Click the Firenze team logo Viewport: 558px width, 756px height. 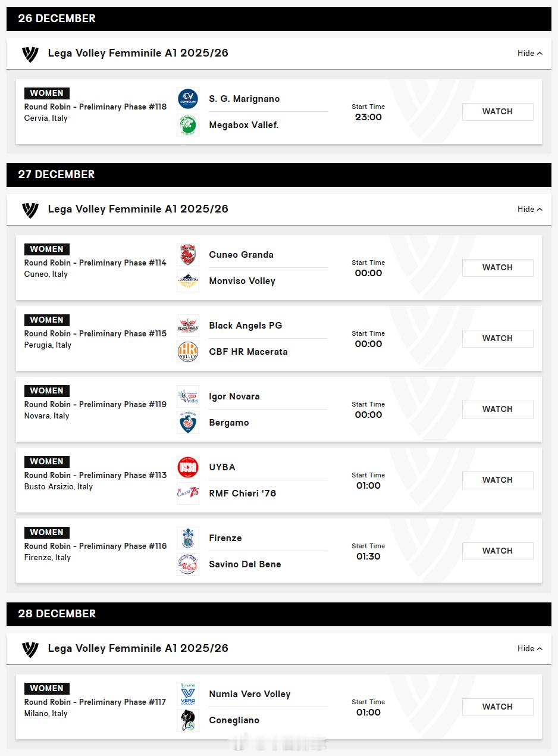click(188, 538)
